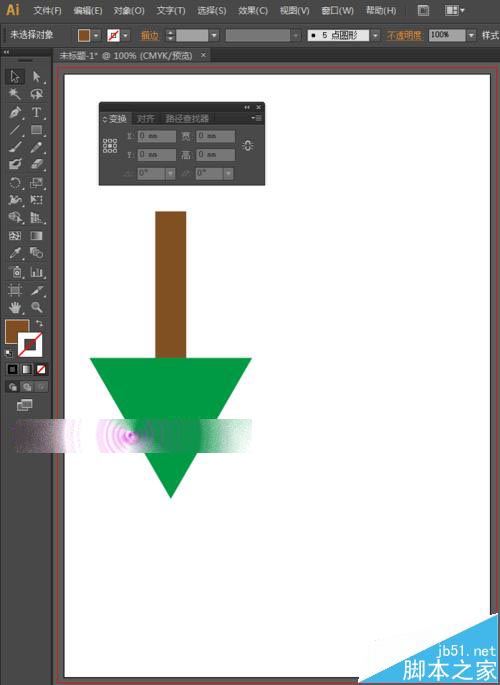500x685 pixels.
Task: Select the Selection tool (black arrow)
Action: click(15, 76)
